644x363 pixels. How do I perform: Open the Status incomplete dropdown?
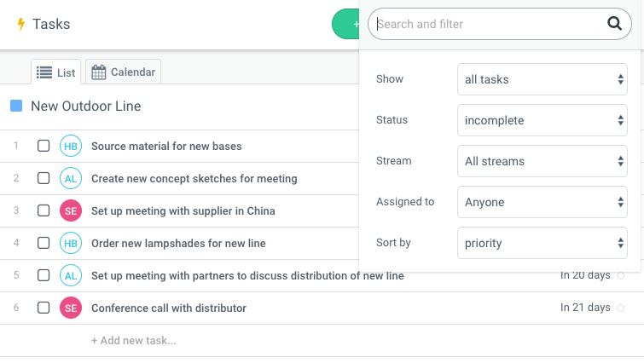(542, 120)
